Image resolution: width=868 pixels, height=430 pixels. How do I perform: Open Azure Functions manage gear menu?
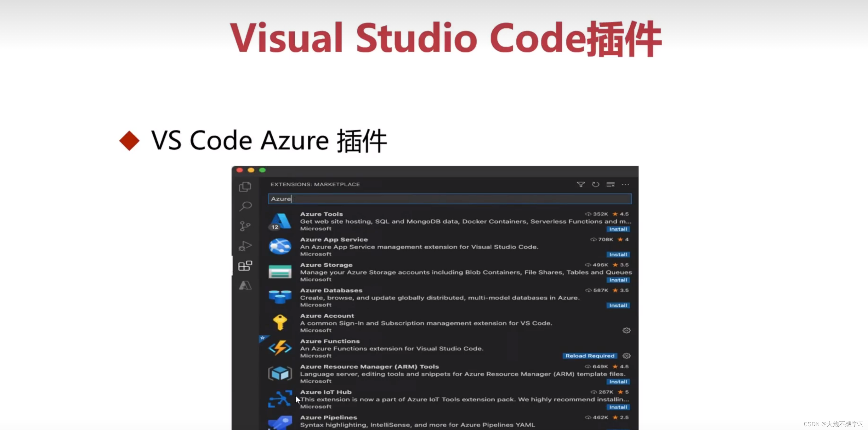tap(626, 356)
